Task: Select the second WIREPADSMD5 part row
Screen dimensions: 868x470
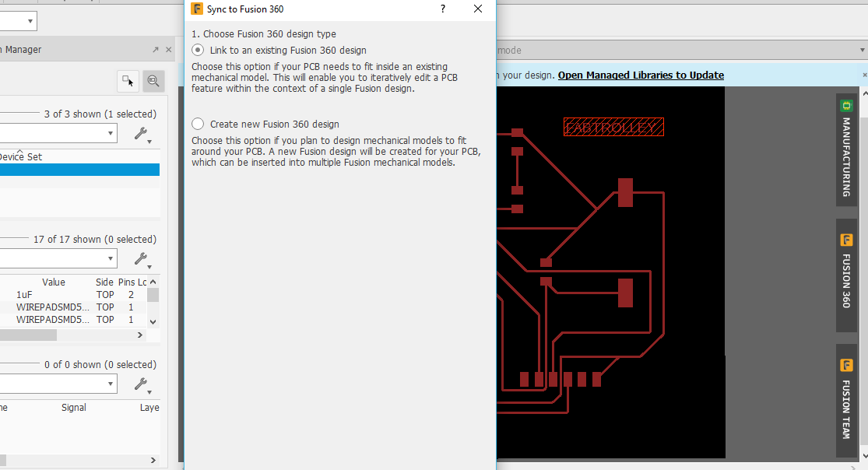Action: click(x=73, y=319)
